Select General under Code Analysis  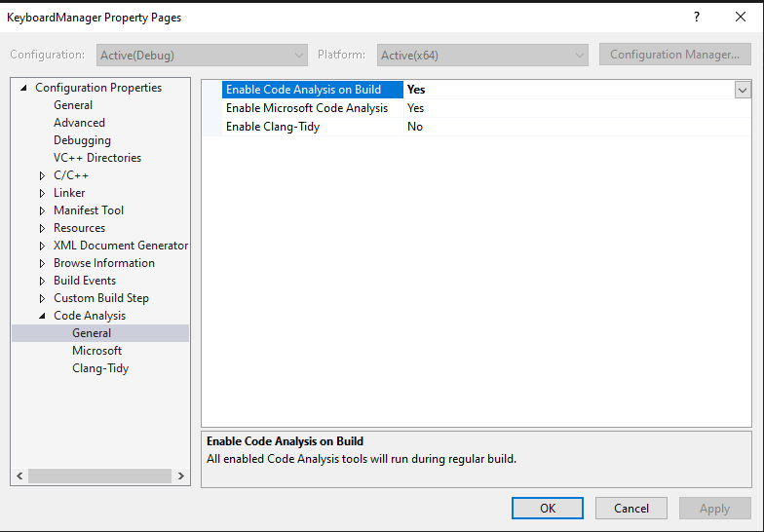(92, 333)
